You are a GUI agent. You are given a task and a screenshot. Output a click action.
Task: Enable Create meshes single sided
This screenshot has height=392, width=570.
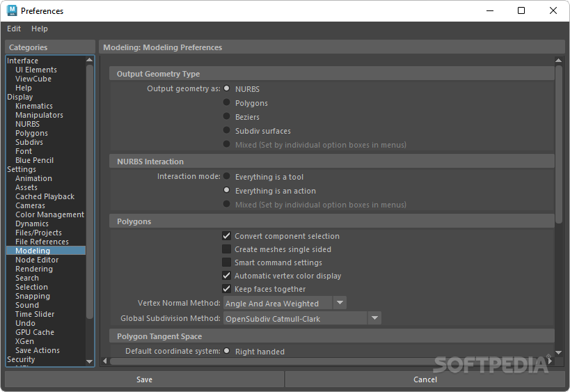226,249
